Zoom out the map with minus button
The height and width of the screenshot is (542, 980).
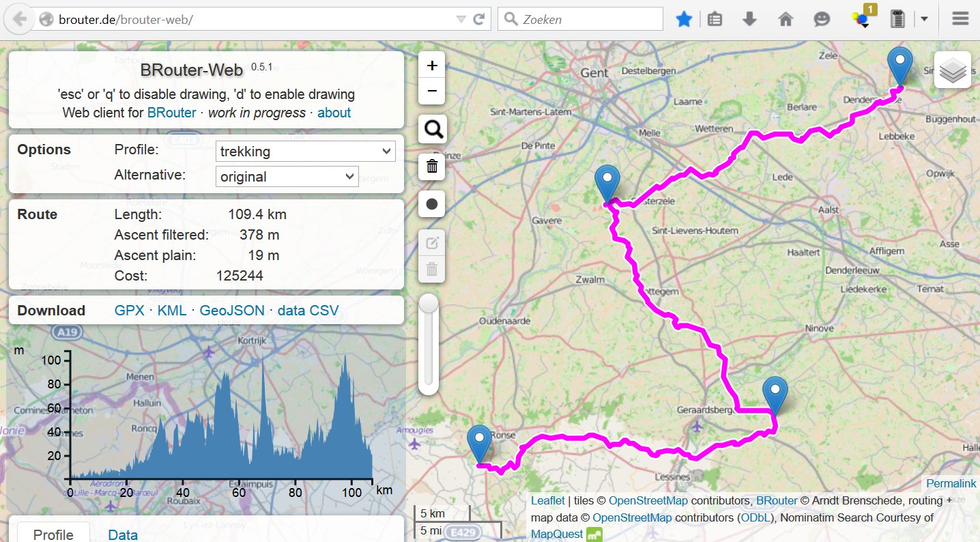click(431, 91)
